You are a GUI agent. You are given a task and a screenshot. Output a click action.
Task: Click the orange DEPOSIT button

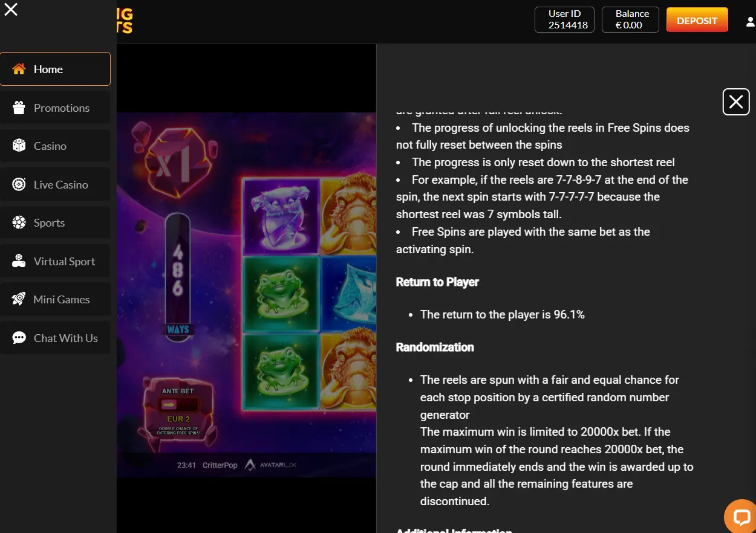click(x=697, y=20)
